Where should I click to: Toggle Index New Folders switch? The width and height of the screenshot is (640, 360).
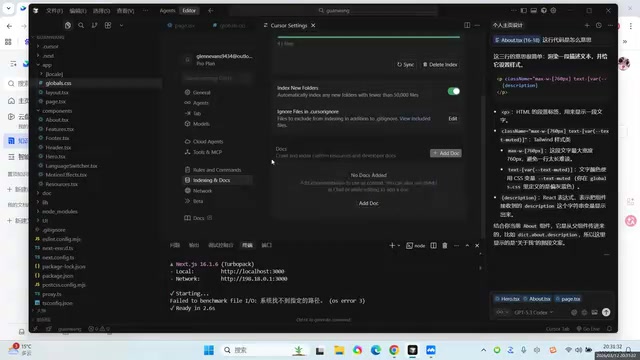click(453, 91)
